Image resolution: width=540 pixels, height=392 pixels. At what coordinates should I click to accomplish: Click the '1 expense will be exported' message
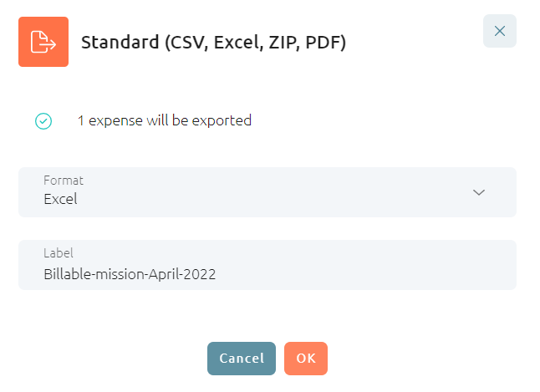point(165,120)
